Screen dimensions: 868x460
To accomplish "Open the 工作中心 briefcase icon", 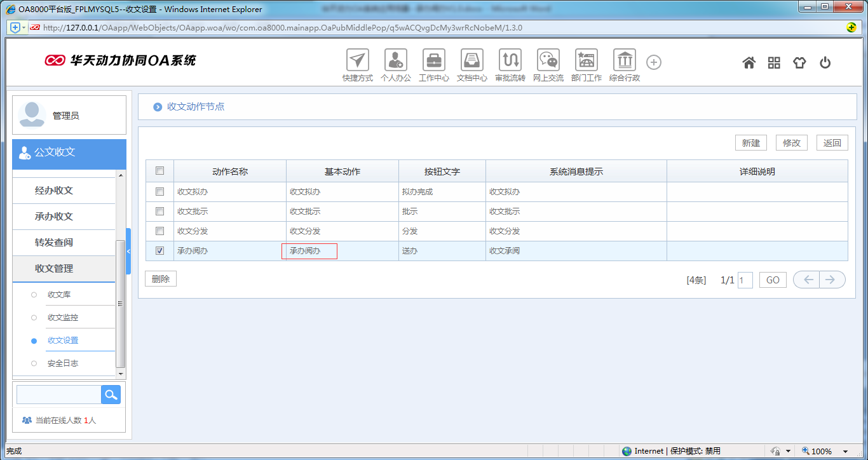I will [434, 60].
